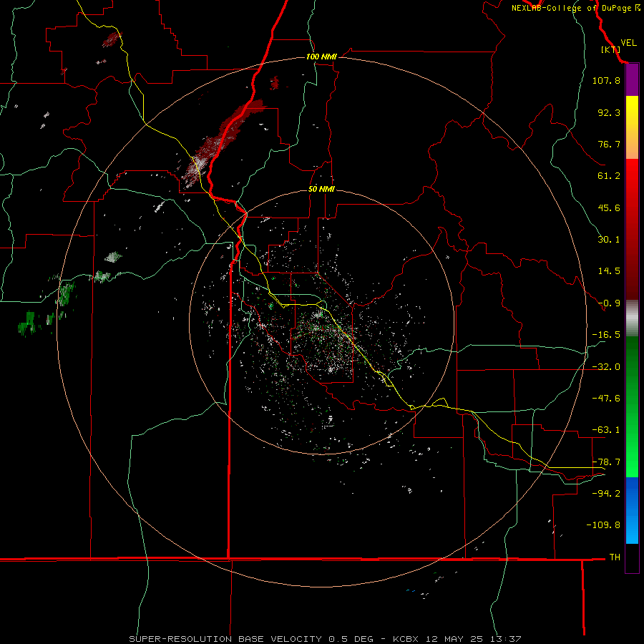Screen dimensions: 644x644
Task: Click the -32.0 velocity scale value
Action: point(606,367)
